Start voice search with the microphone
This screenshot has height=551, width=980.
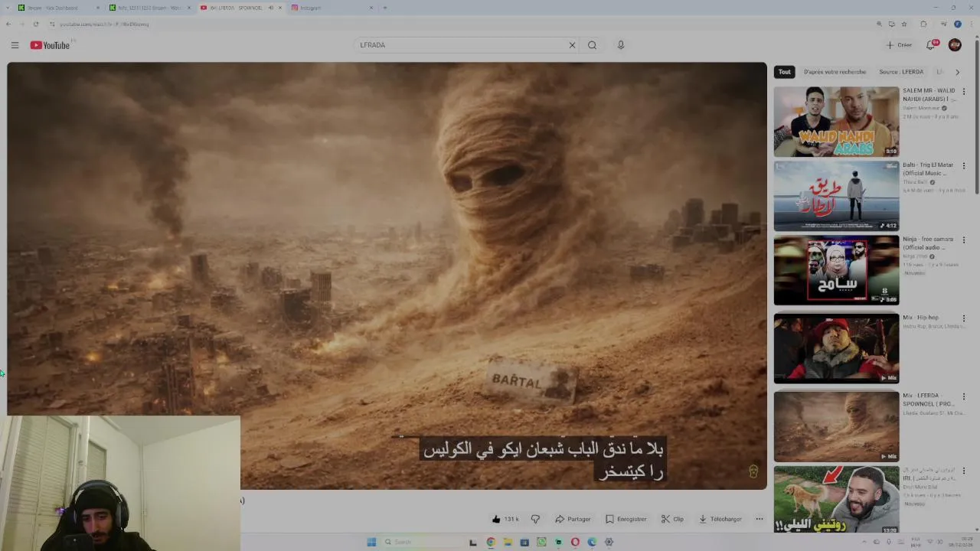pos(621,45)
